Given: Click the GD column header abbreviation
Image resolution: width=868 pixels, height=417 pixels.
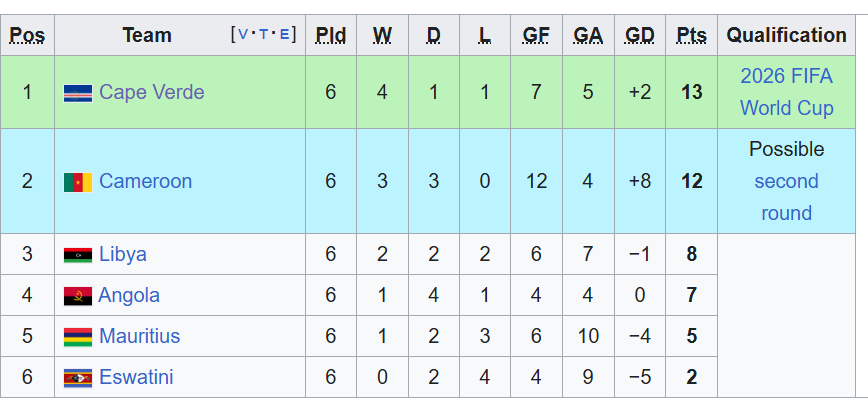Looking at the screenshot, I should pyautogui.click(x=639, y=35).
